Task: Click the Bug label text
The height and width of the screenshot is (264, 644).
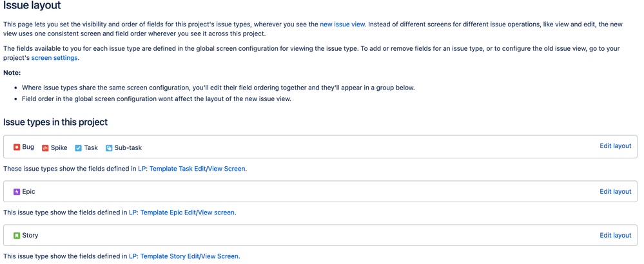Action: click(x=28, y=147)
